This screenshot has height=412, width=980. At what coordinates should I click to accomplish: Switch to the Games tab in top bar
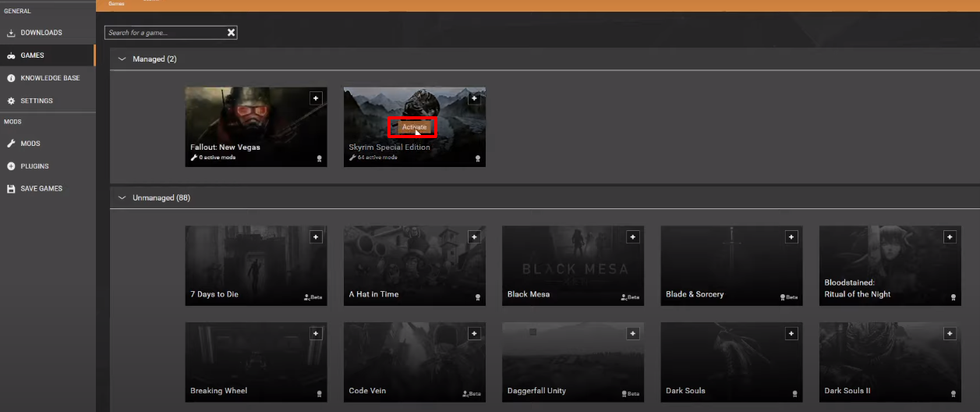115,4
